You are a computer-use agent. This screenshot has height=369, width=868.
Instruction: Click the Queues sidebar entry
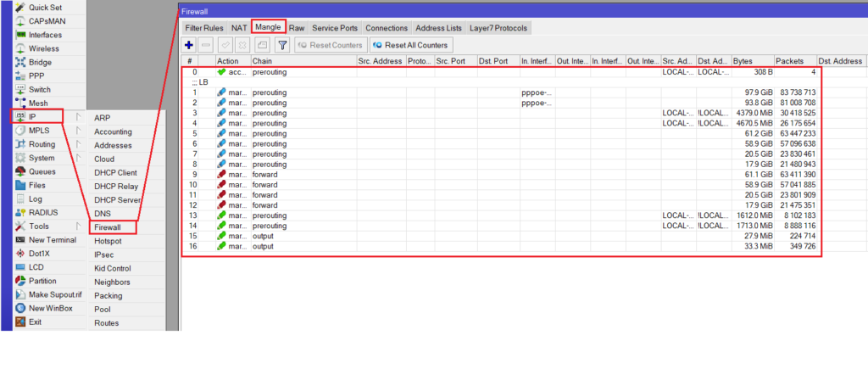coord(42,171)
